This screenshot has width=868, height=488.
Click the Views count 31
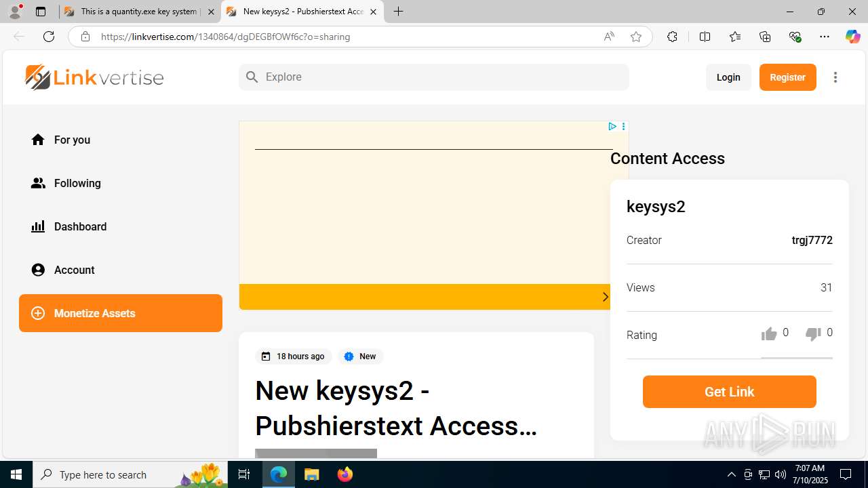(x=826, y=287)
